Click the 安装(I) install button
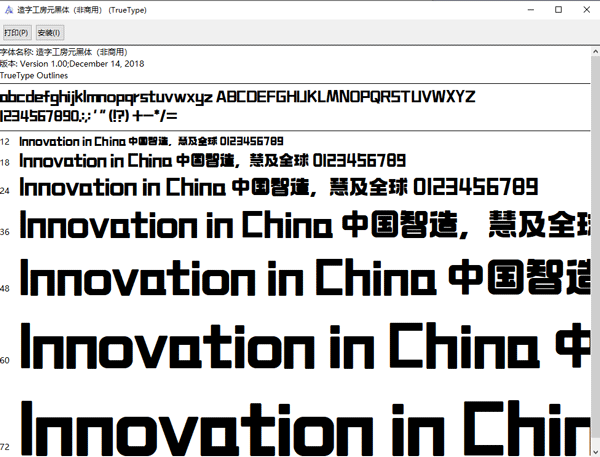Viewport: 600px width, 457px height. [x=50, y=33]
